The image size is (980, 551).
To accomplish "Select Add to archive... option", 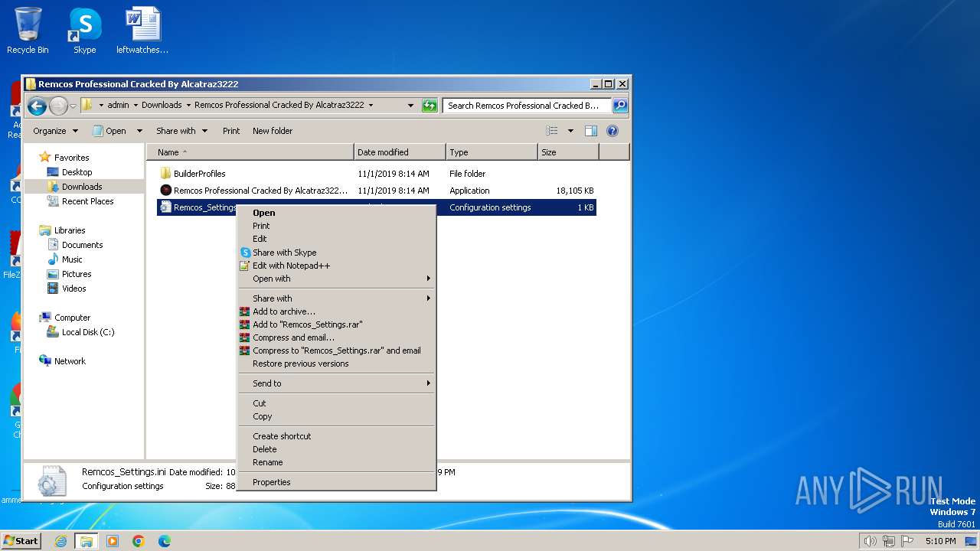I will pyautogui.click(x=335, y=311).
